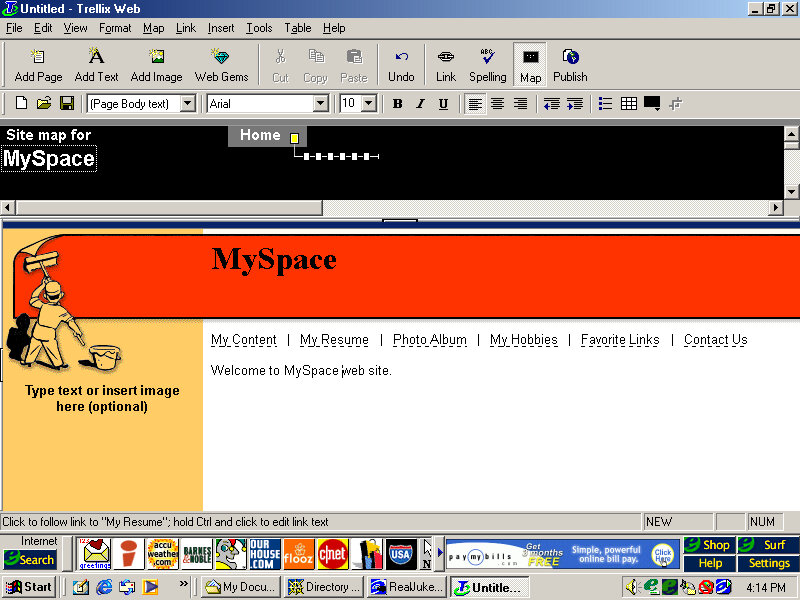Click the Windows Start button
The width and height of the screenshot is (800, 600).
(30, 587)
